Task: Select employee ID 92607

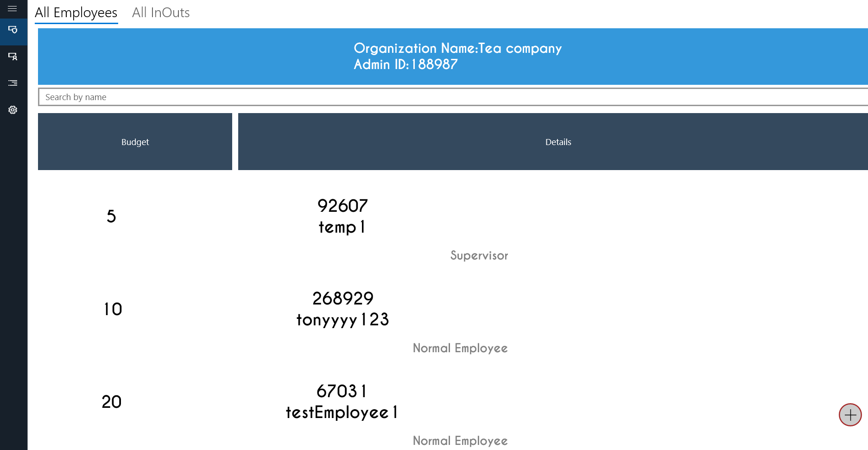Action: pyautogui.click(x=342, y=206)
